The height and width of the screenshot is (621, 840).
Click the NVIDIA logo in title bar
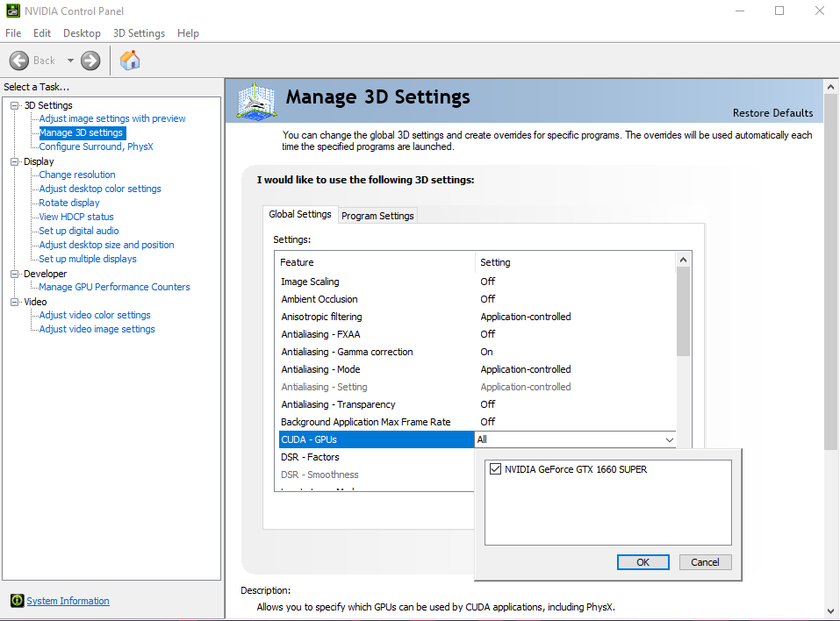point(13,11)
